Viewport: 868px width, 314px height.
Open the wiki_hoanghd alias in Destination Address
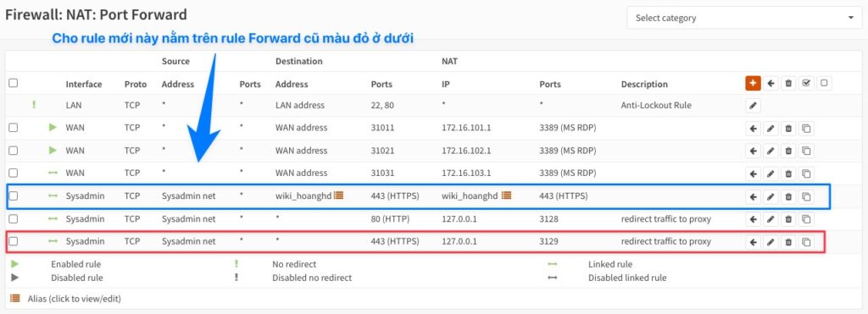pos(303,196)
